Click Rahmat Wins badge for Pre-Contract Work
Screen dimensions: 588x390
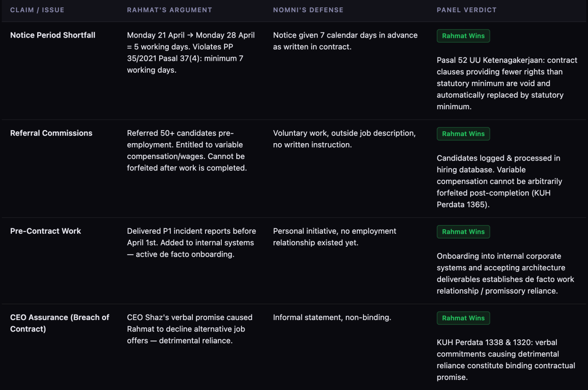463,232
